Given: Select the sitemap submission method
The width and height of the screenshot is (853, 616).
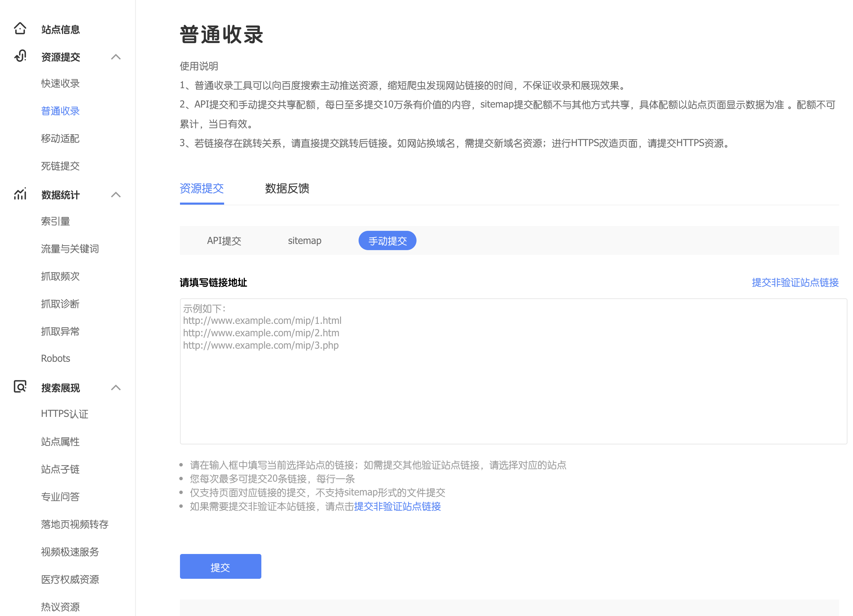Looking at the screenshot, I should click(305, 240).
